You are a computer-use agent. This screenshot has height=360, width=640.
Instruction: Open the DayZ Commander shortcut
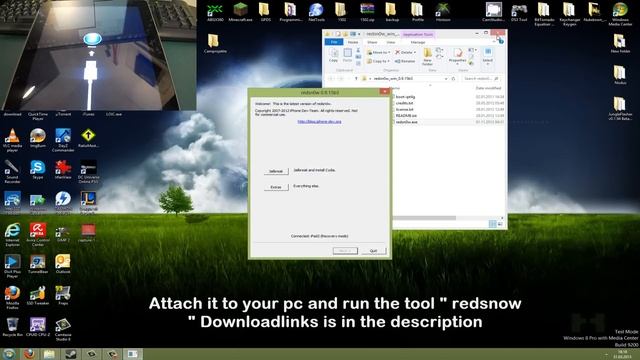tap(63, 140)
